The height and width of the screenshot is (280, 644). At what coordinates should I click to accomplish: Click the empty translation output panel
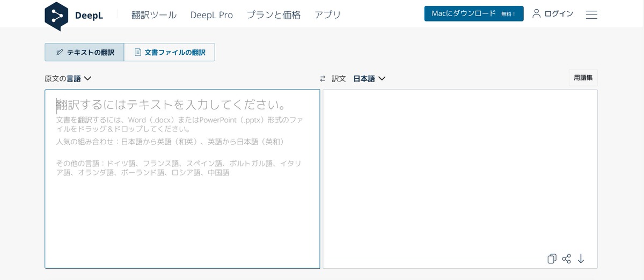(460, 179)
